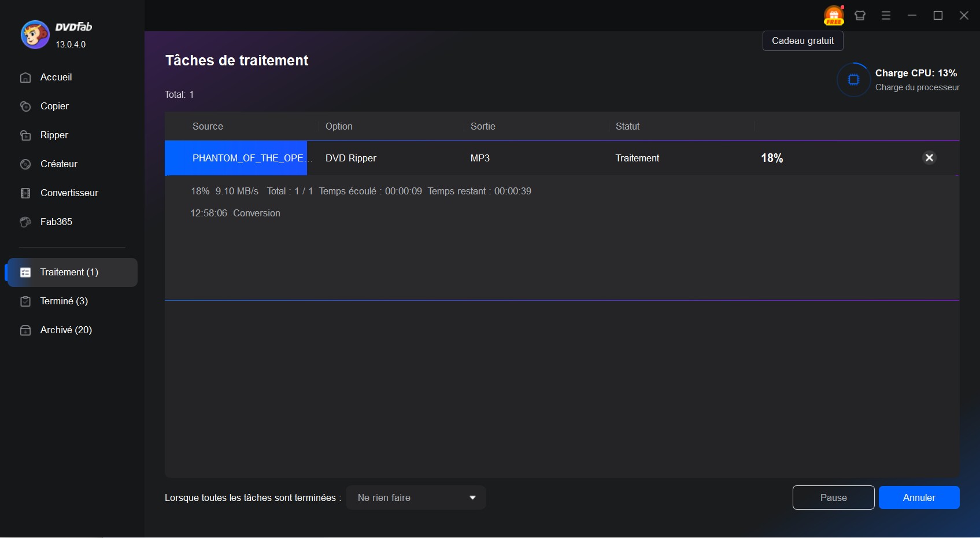
Task: Click the CPU load indicator icon
Action: 853,80
